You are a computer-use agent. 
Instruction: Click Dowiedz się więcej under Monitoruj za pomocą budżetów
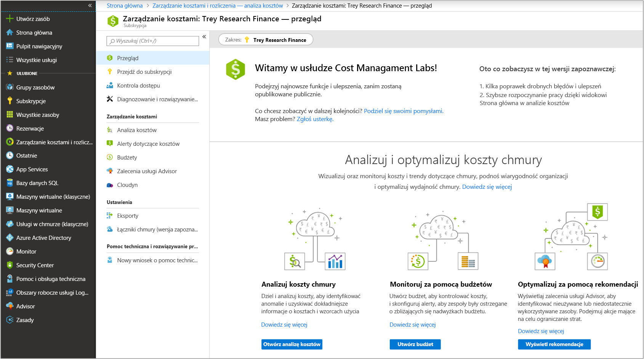pos(413,324)
